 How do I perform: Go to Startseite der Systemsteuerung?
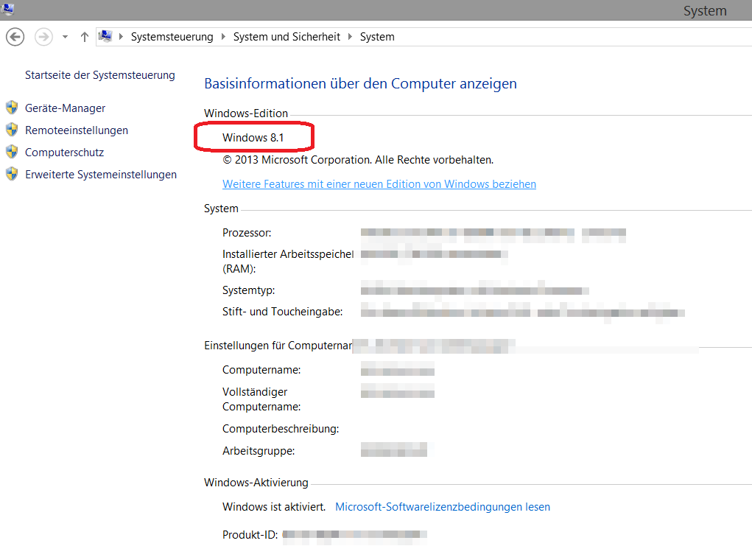[x=100, y=75]
